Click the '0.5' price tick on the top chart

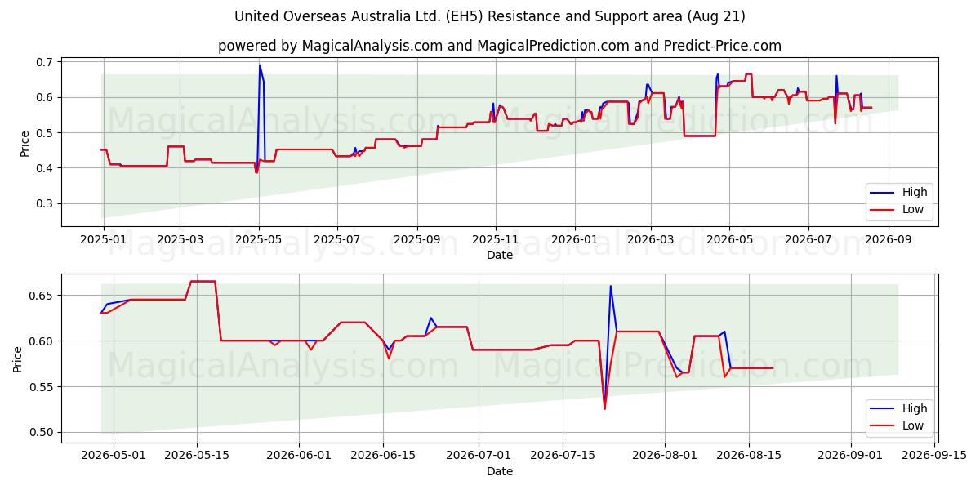tap(45, 133)
